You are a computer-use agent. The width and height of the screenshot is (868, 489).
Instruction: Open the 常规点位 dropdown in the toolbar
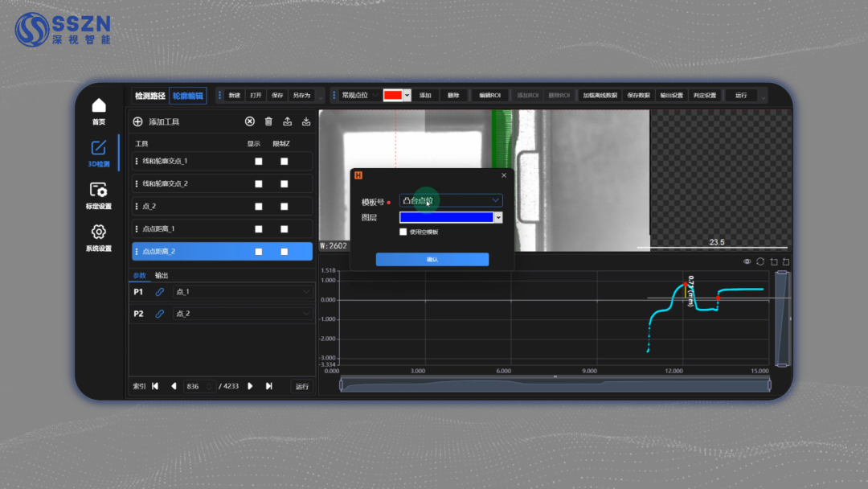coord(357,95)
